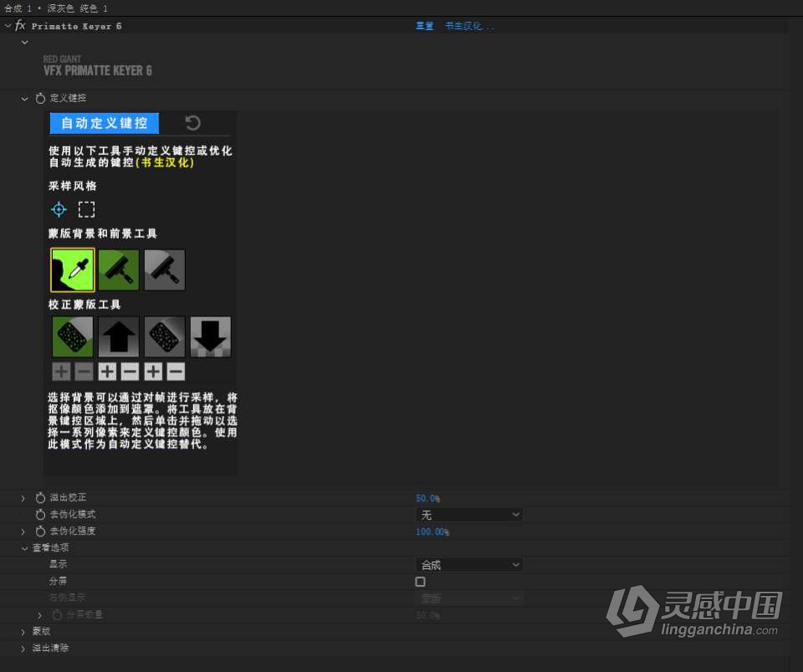Toggle the 去伪化强度 stopwatch
Screen dimensions: 803x672
[x=40, y=531]
